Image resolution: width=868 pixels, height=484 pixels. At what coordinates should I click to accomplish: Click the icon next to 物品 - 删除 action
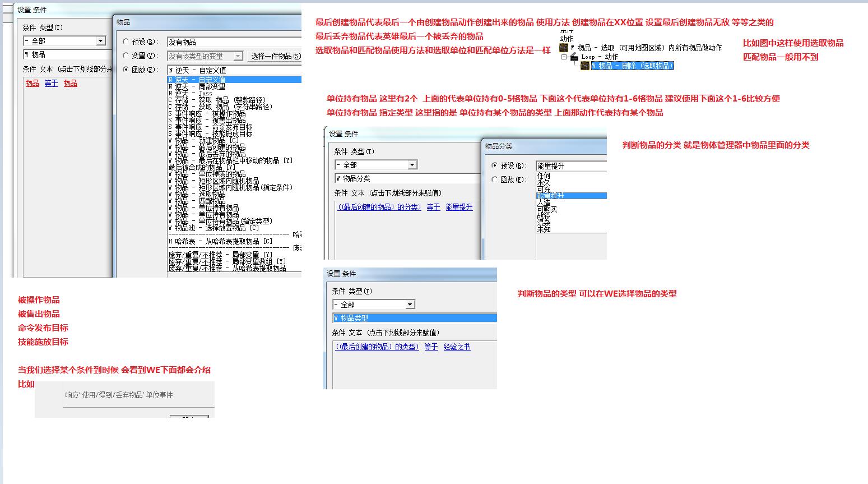coord(585,66)
